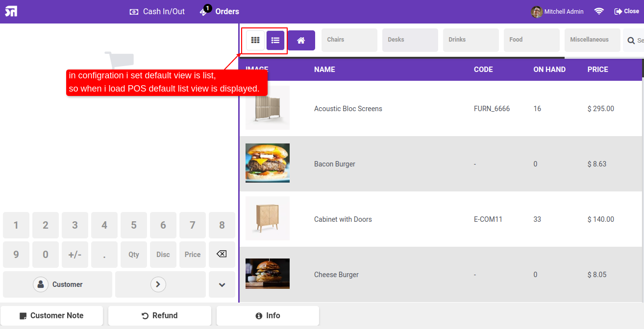Viewport: 644px width, 329px height.
Task: Tap numpad key 2
Action: pos(46,225)
